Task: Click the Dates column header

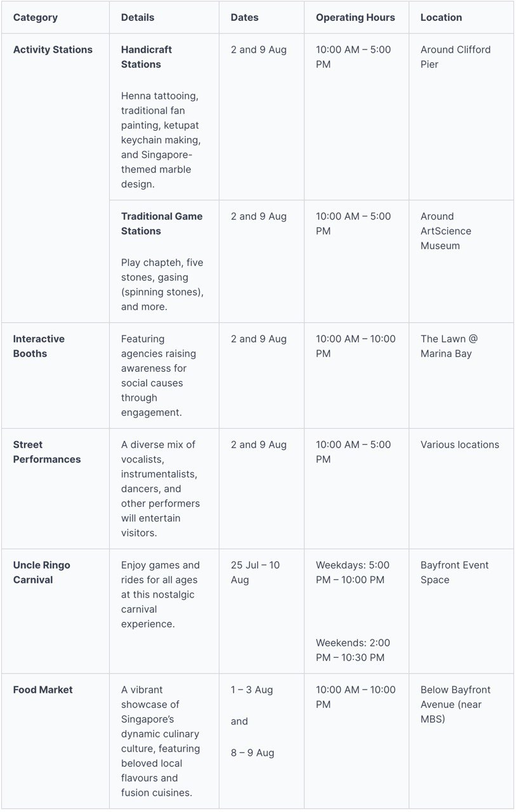Action: 244,17
